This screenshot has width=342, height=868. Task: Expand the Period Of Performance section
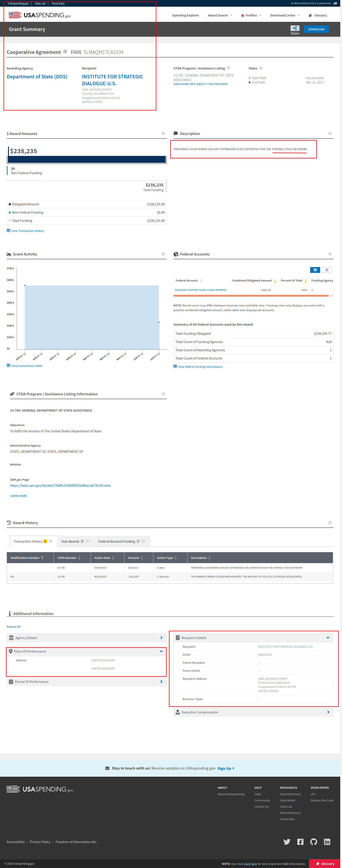(x=87, y=682)
